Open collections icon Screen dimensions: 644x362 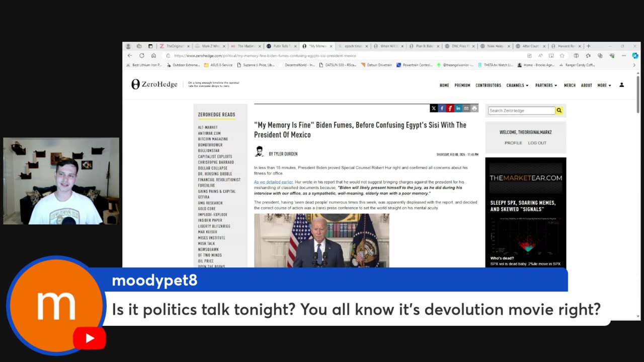[x=600, y=56]
